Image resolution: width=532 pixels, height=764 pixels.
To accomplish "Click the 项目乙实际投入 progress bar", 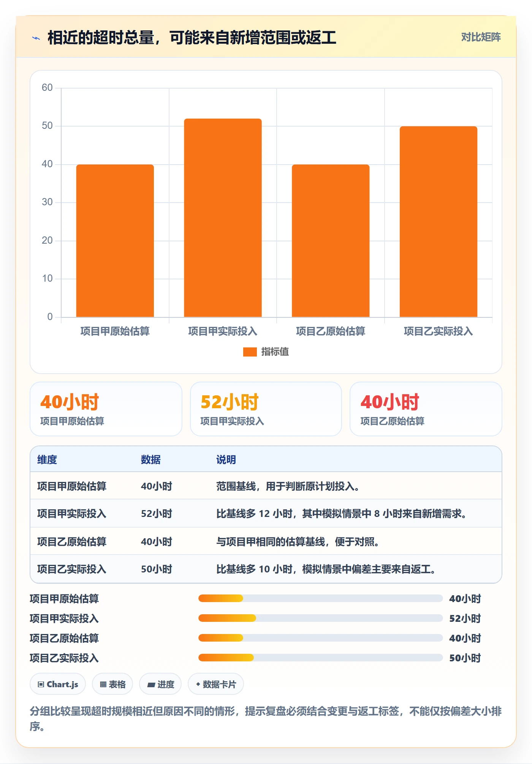I will 320,658.
